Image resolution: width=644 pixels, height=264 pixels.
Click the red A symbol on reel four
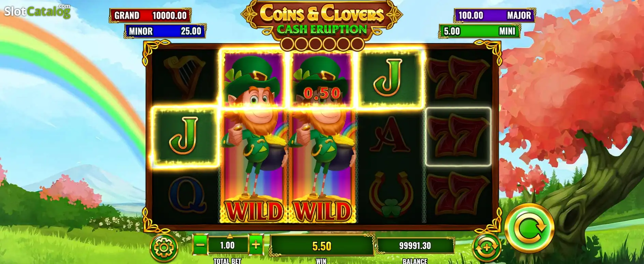point(390,135)
